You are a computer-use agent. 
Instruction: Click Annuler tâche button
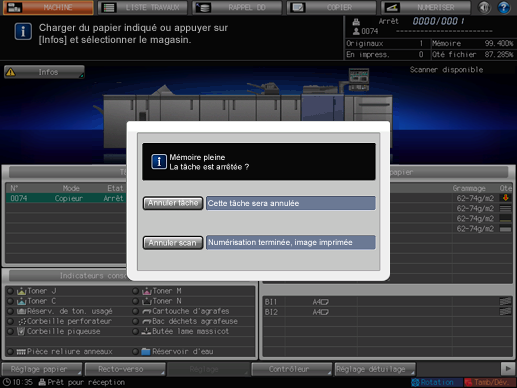(x=173, y=203)
